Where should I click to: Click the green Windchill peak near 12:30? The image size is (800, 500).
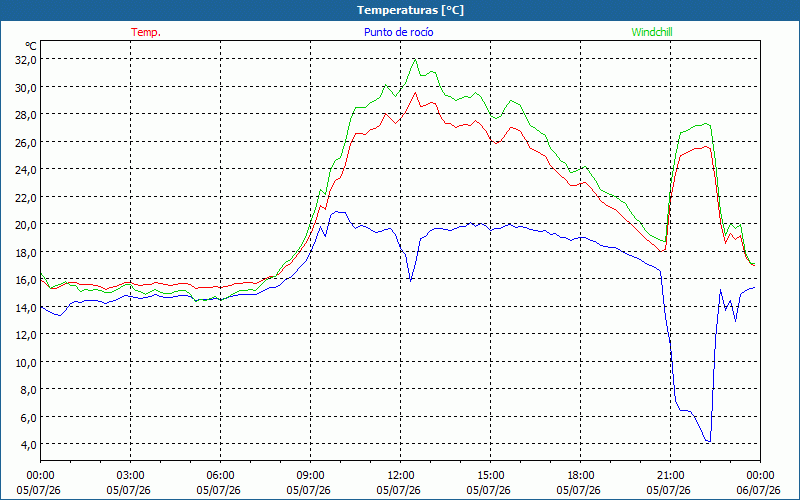(x=416, y=60)
